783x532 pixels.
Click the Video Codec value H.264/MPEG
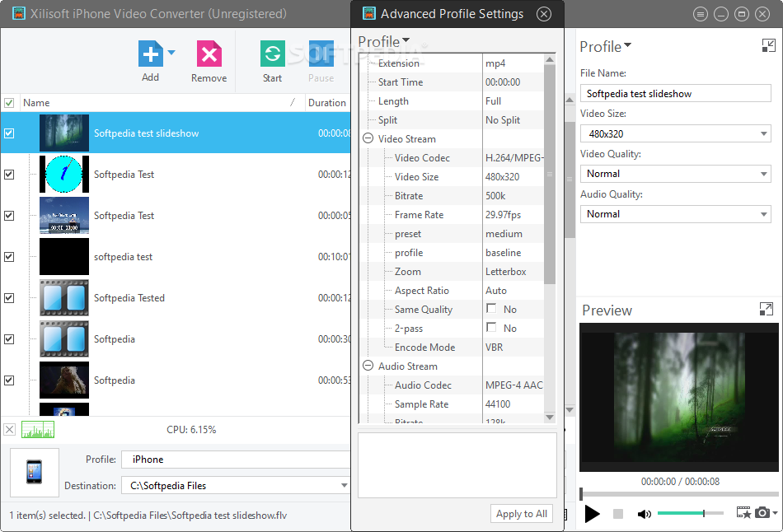pyautogui.click(x=513, y=157)
